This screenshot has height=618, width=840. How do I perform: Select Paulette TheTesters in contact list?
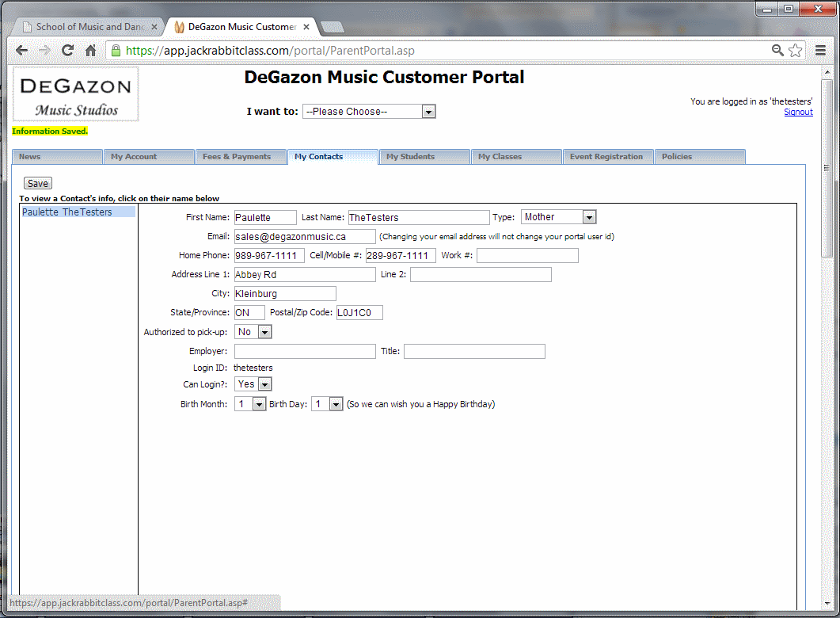pos(67,212)
